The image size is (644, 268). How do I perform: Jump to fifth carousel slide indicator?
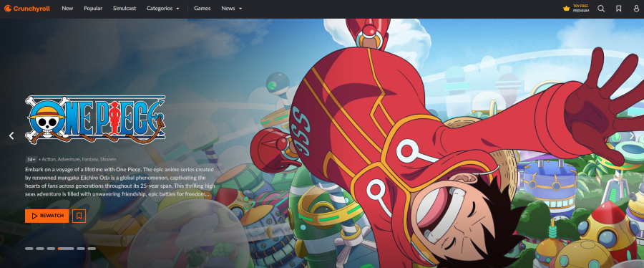(x=81, y=249)
